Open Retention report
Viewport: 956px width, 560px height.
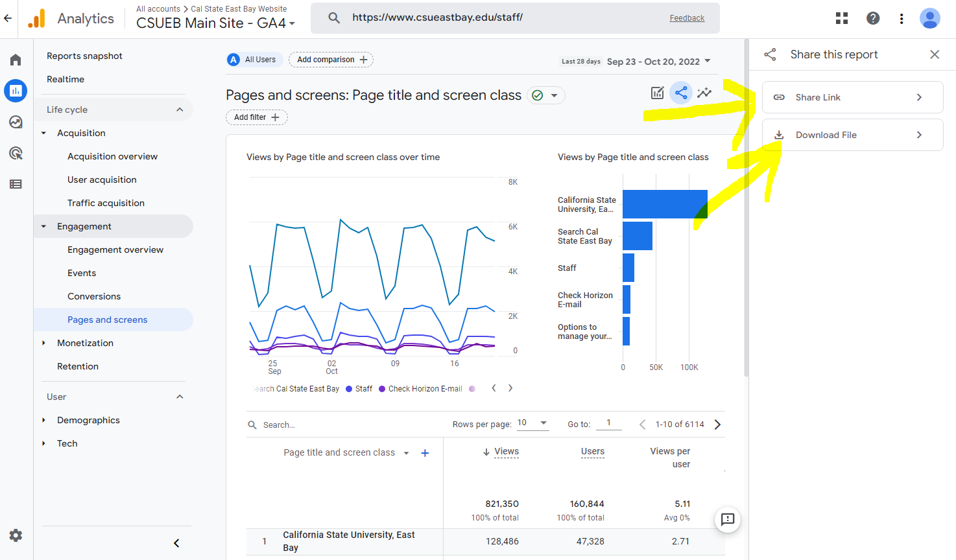pos(78,366)
